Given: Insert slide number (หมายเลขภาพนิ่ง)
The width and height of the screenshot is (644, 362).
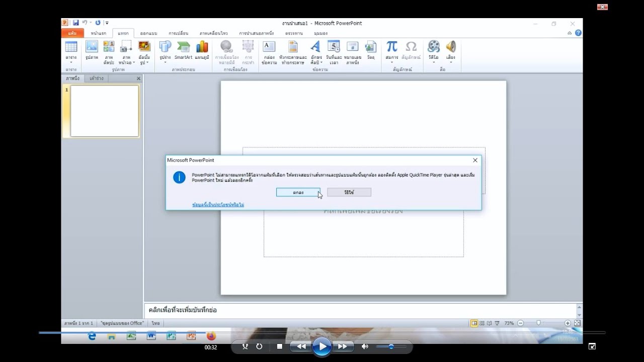Looking at the screenshot, I should coord(353,53).
